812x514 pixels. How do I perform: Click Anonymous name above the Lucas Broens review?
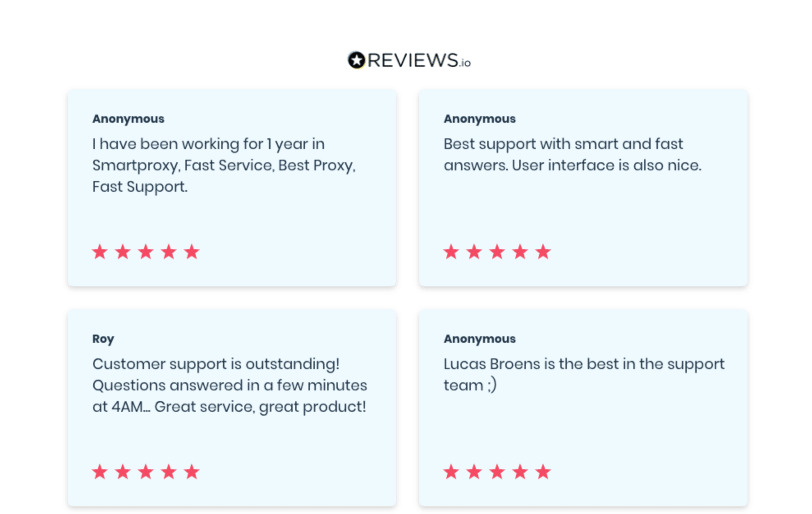pyautogui.click(x=479, y=339)
